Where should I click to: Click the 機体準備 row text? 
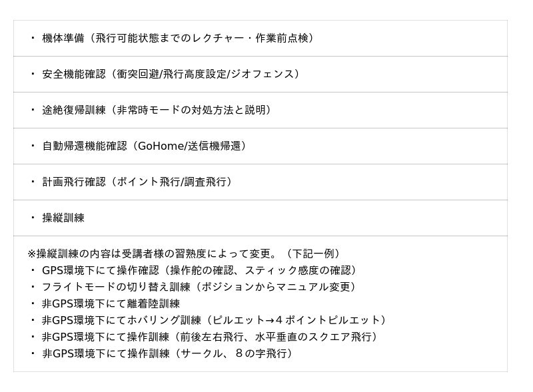coord(63,38)
